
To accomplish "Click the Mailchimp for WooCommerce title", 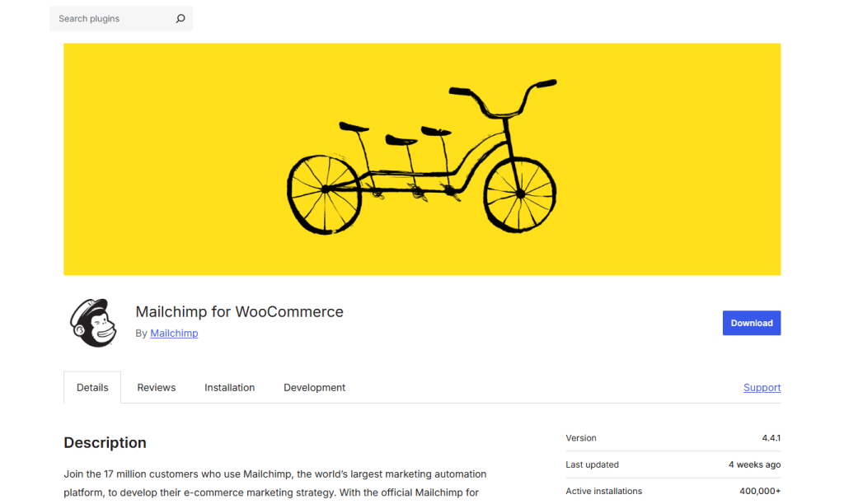I will coord(239,311).
